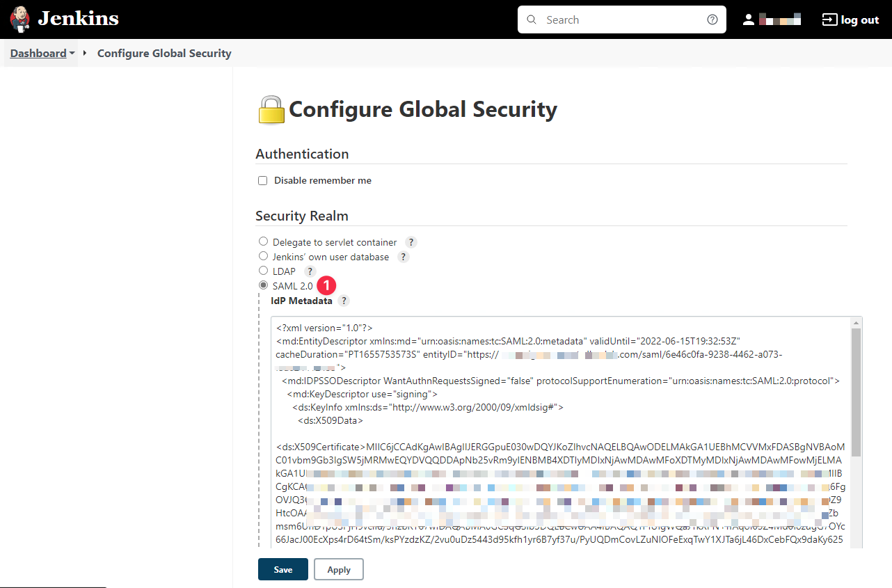Click the Apply button
The width and height of the screenshot is (892, 588).
(x=338, y=569)
